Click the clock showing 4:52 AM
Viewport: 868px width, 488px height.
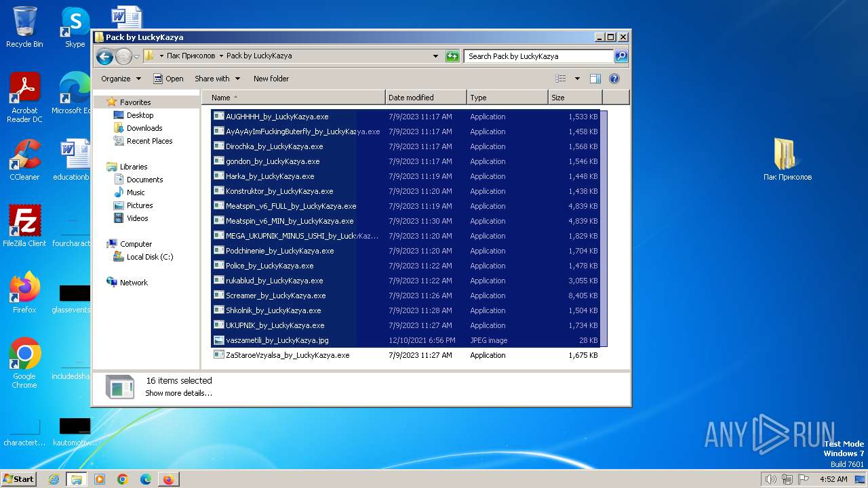pos(833,479)
